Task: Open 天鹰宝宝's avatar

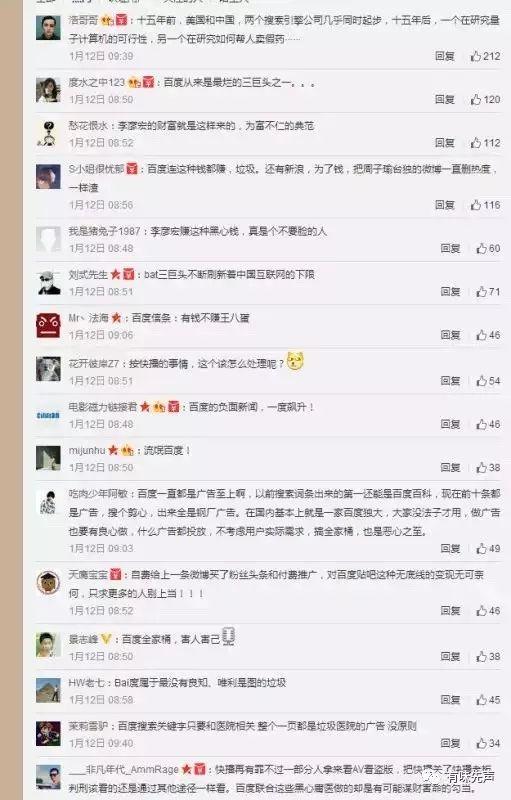Action: point(48,582)
